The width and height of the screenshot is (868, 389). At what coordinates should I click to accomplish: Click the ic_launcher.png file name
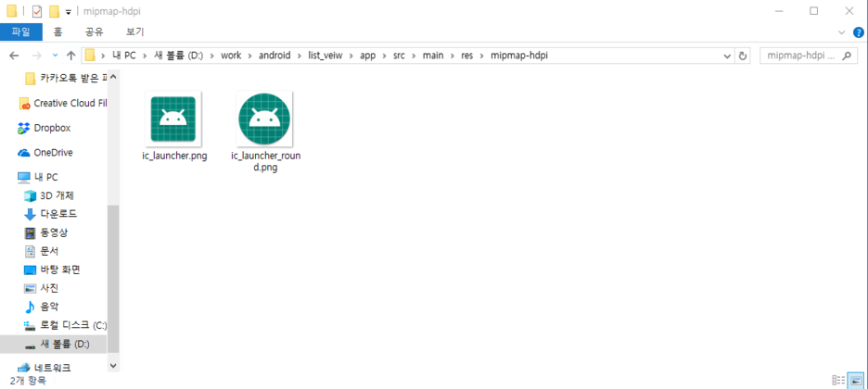coord(174,157)
